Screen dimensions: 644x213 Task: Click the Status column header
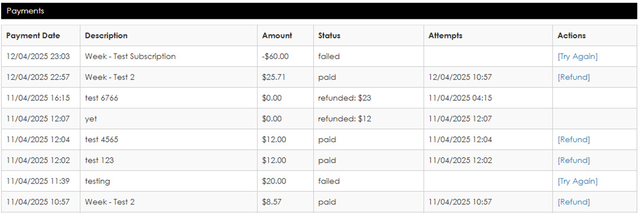(x=330, y=36)
